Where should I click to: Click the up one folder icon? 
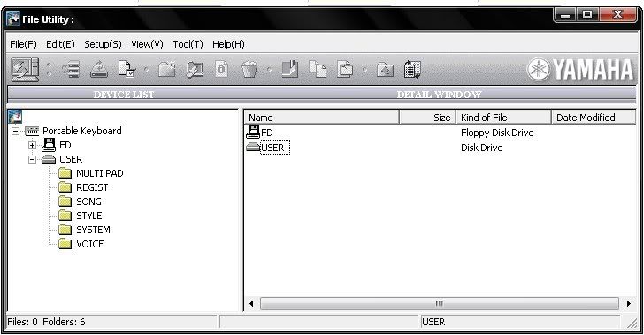tap(385, 70)
